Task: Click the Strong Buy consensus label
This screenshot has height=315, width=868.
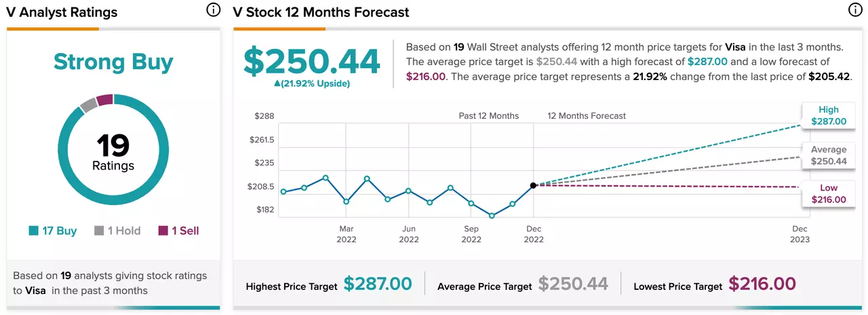Action: (113, 62)
